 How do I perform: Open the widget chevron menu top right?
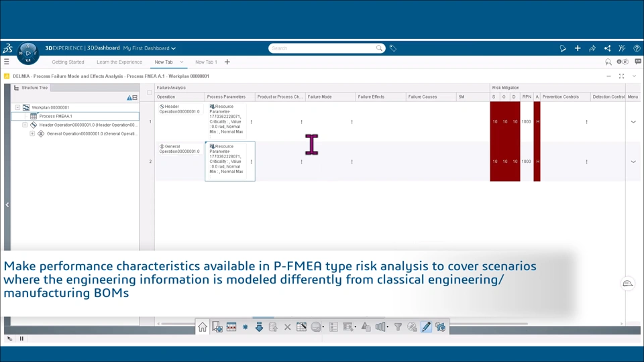tap(634, 76)
